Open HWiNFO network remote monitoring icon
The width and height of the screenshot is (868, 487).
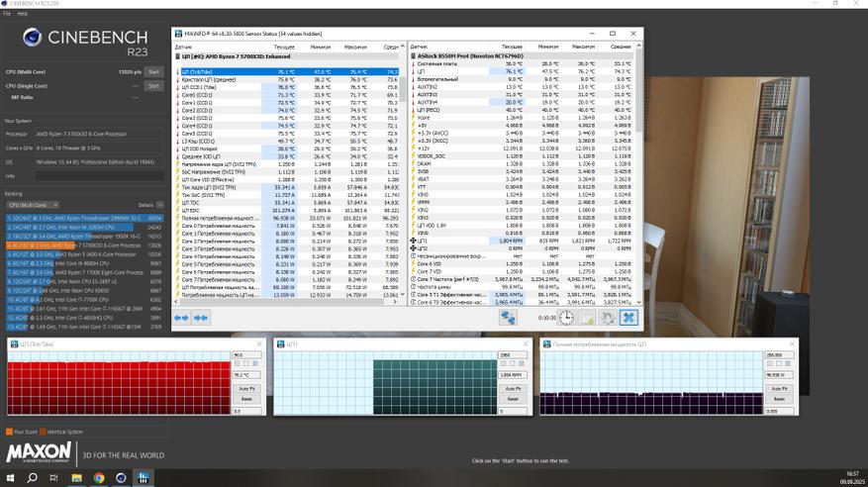[508, 318]
